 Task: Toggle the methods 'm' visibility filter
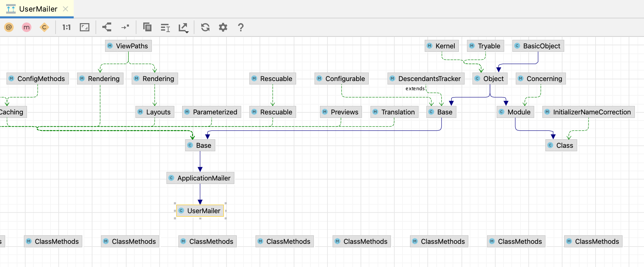[27, 27]
